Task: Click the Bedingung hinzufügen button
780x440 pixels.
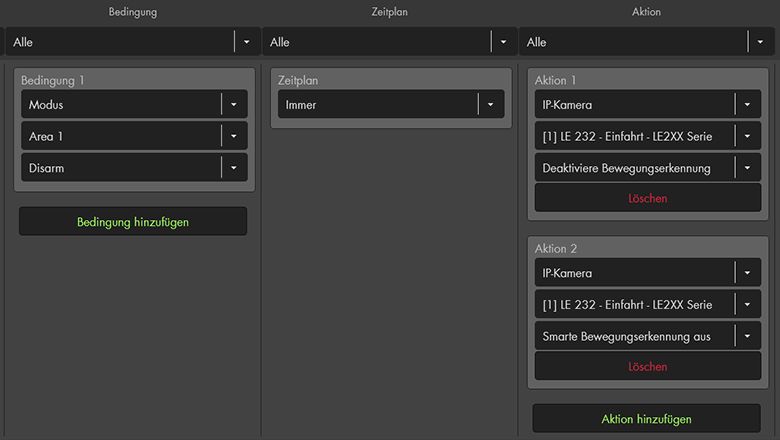Action: point(133,222)
